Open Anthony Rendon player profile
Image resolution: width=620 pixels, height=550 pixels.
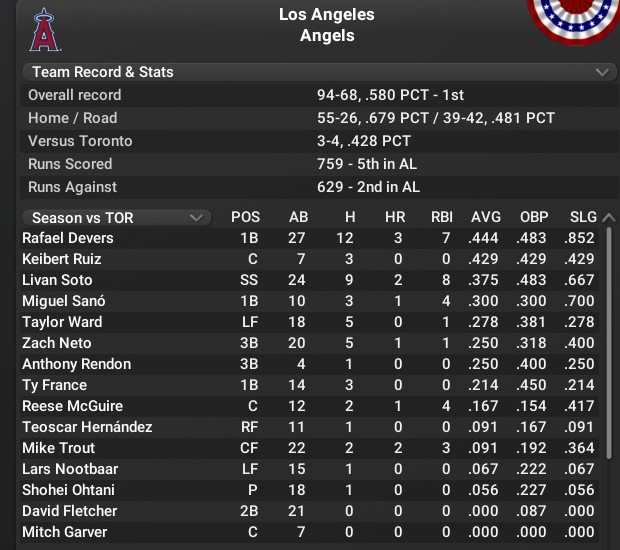(x=76, y=364)
